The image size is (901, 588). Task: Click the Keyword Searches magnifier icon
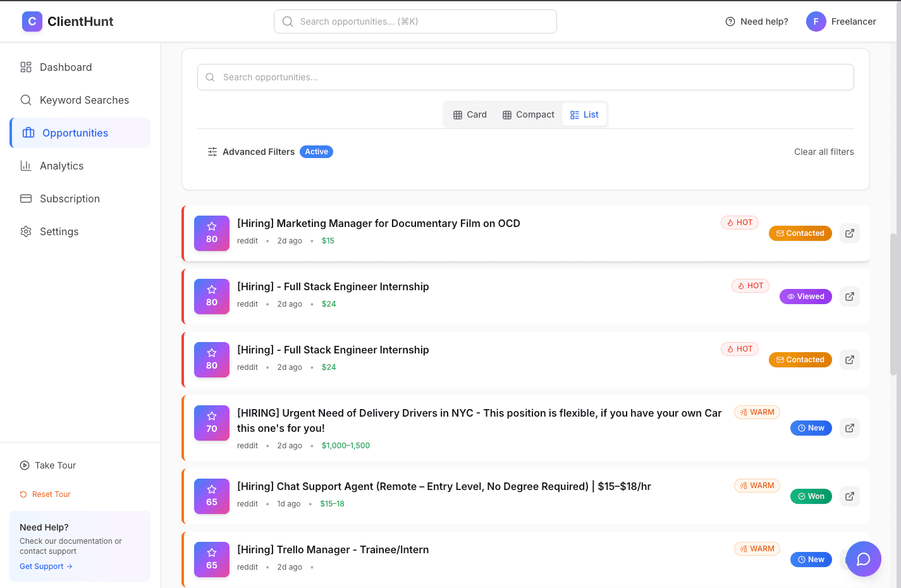(26, 100)
